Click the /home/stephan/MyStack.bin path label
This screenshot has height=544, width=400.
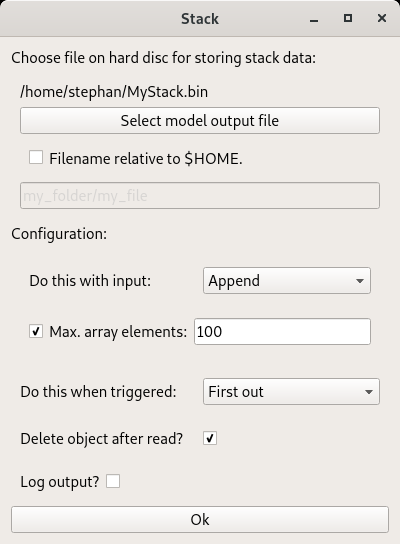[114, 92]
